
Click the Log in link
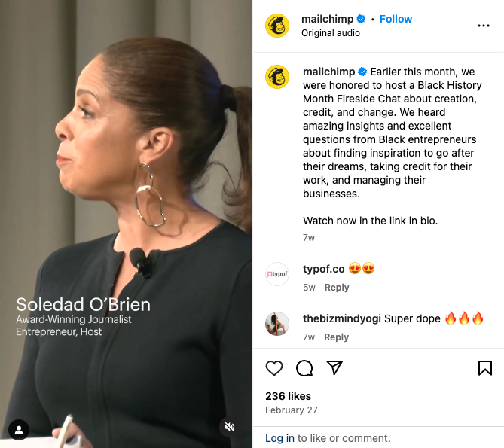click(x=279, y=438)
